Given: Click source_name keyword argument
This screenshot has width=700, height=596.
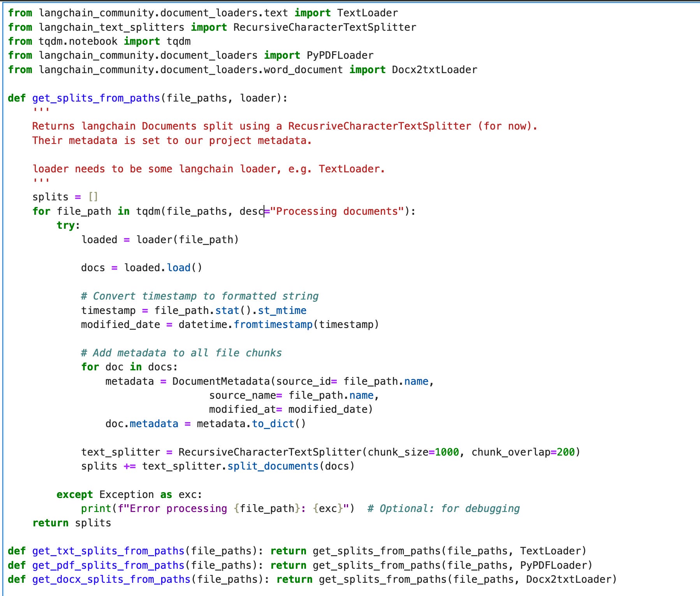Looking at the screenshot, I should click(243, 395).
